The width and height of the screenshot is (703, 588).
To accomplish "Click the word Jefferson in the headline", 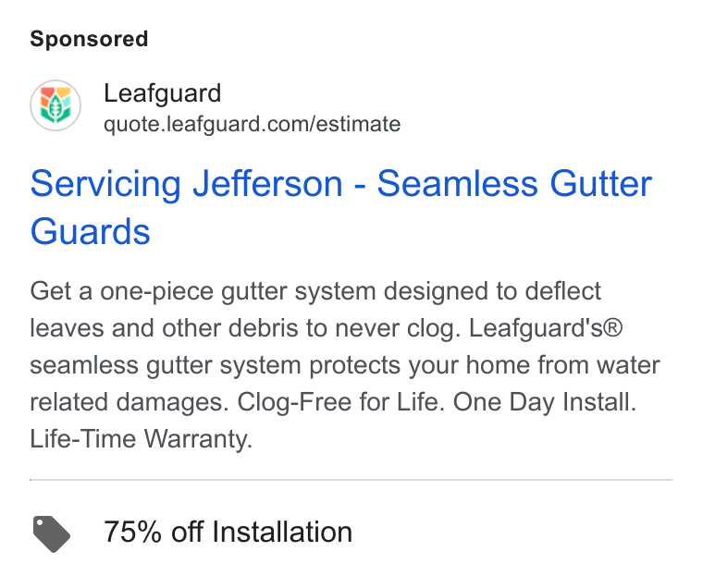I will point(267,183).
